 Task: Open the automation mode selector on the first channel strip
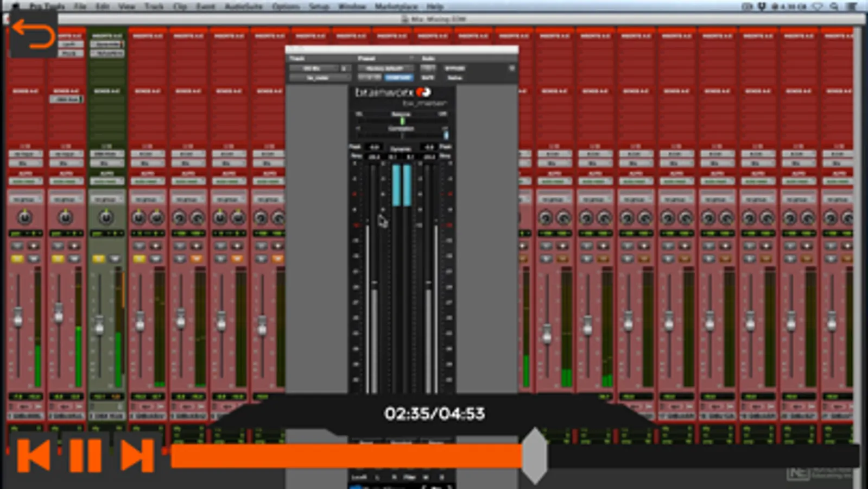(x=25, y=181)
